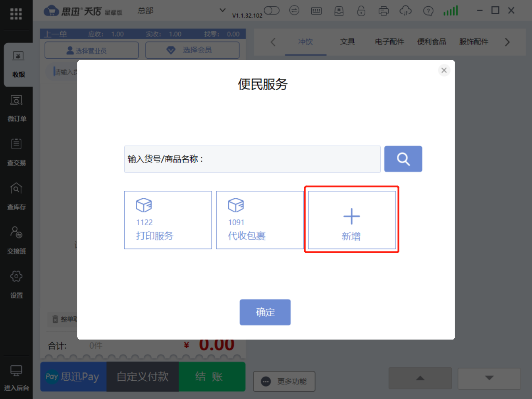The width and height of the screenshot is (532, 399).
Task: Select 查库存 in the left sidebar
Action: coord(16,195)
